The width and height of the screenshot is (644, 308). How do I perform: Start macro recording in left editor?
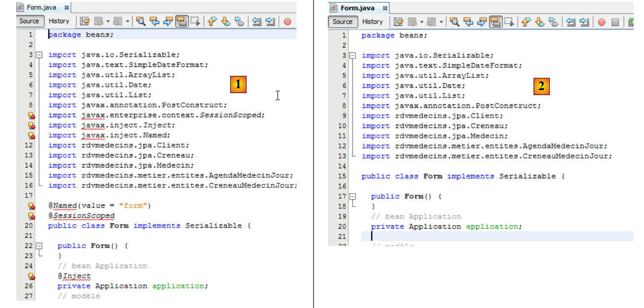click(x=287, y=21)
